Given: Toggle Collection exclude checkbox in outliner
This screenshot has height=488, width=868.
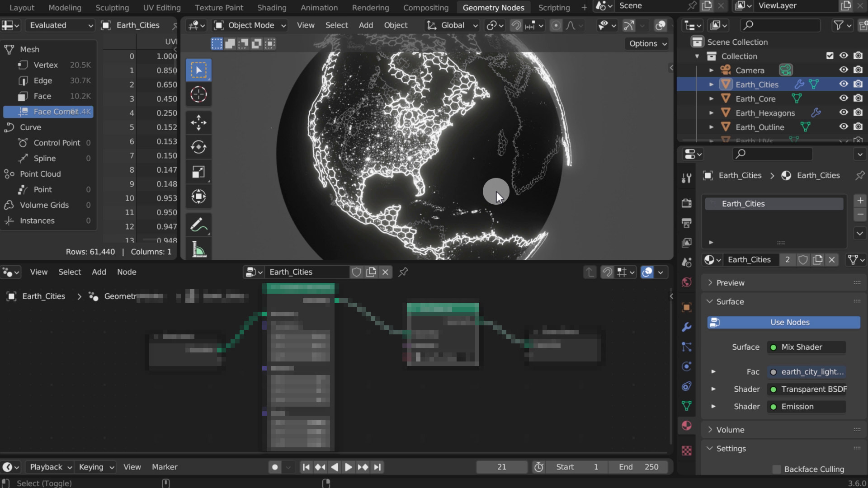Looking at the screenshot, I should 830,56.
